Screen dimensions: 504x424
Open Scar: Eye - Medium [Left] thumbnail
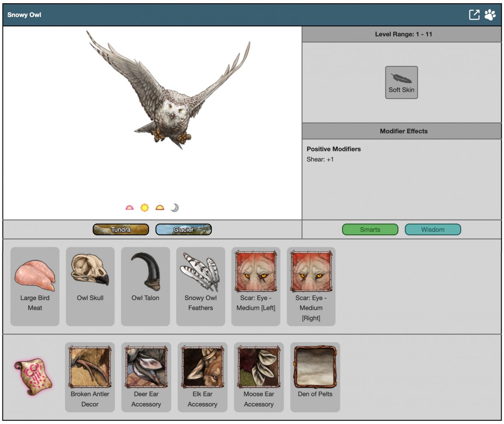click(x=256, y=271)
